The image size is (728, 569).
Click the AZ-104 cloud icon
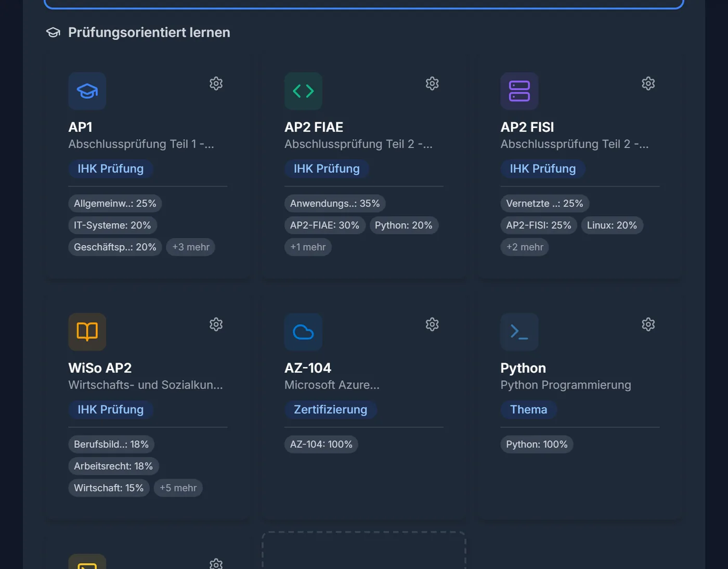pos(303,332)
